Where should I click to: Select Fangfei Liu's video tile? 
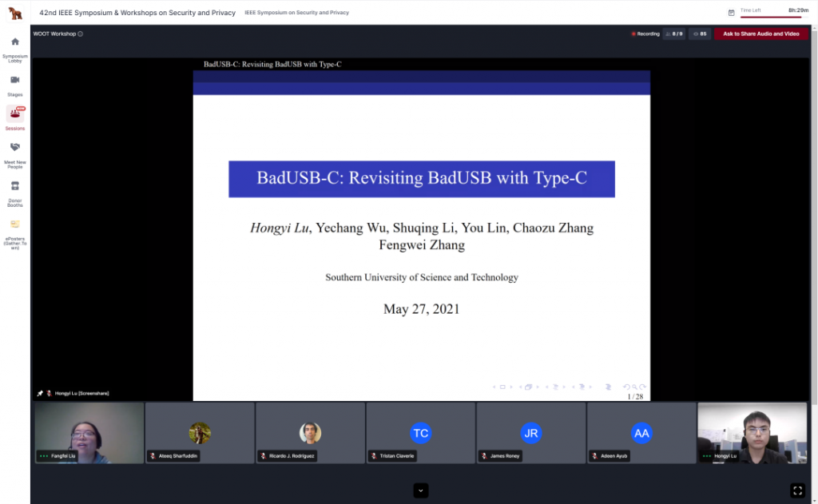coord(88,432)
